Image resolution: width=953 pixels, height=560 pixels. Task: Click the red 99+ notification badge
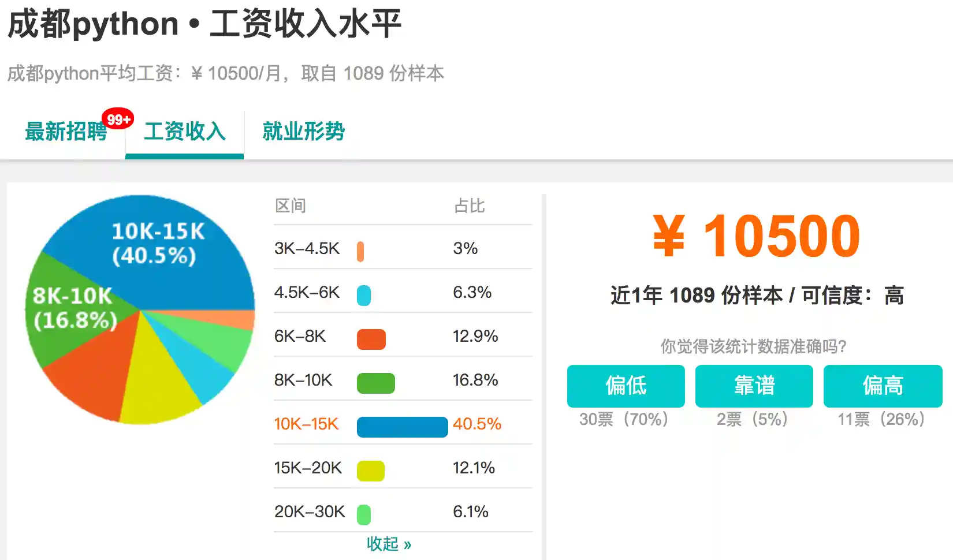[x=118, y=120]
